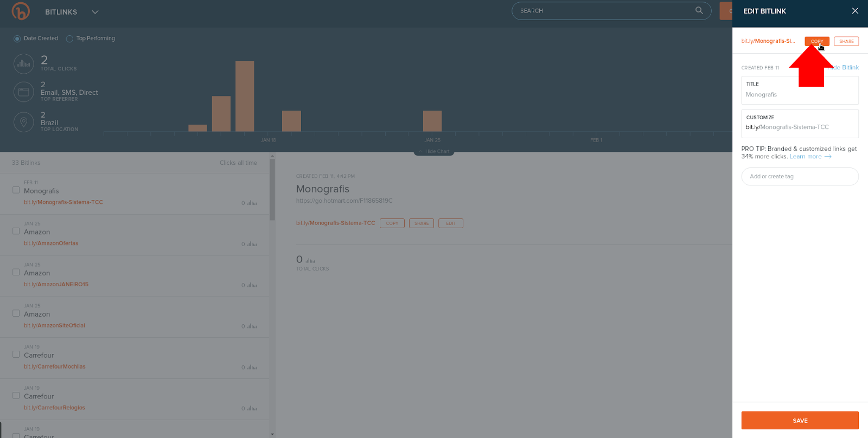Open bit.ly/AmazonOfertas link
Viewport: 868px width, 438px height.
coord(51,243)
